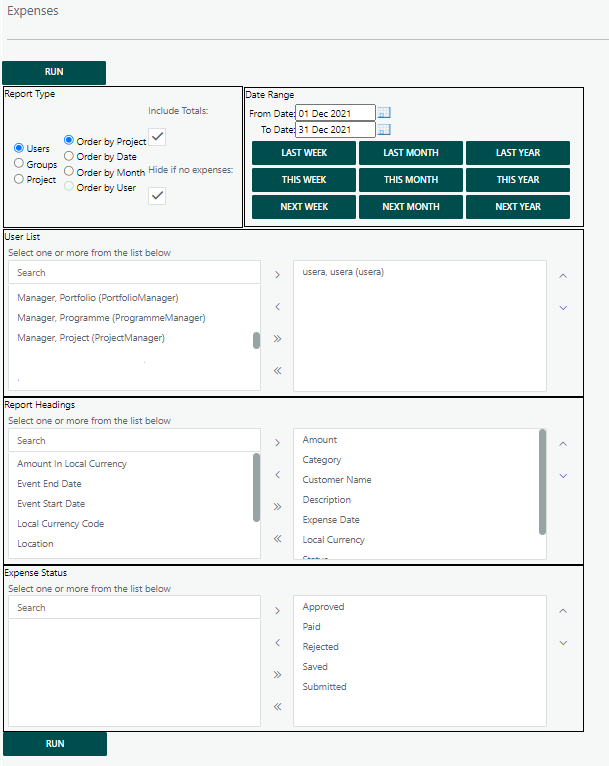Add selected status with Expense Status right arrow
This screenshot has height=766, width=609.
277,611
